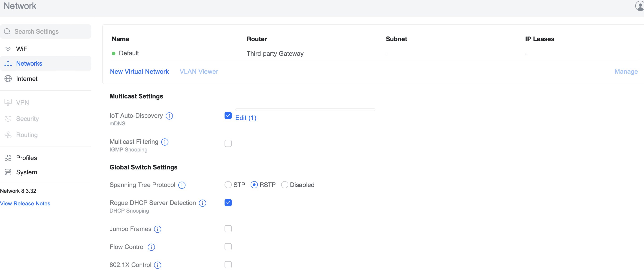Open Multicast Filtering info icon

point(165,142)
